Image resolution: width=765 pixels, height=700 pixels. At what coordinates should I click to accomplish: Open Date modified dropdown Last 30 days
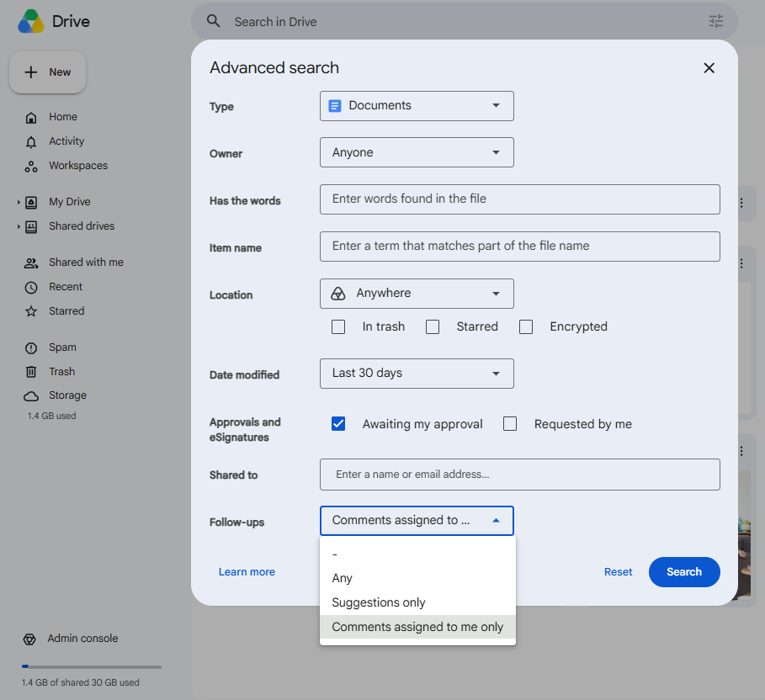click(417, 374)
